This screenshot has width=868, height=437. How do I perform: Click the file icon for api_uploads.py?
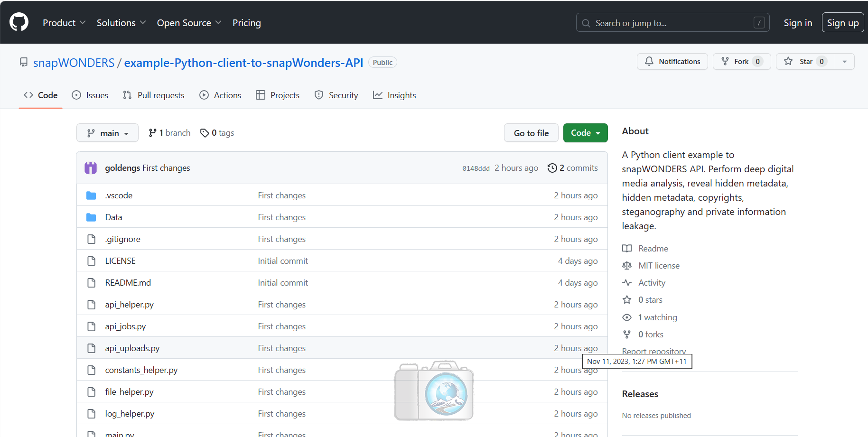click(91, 348)
